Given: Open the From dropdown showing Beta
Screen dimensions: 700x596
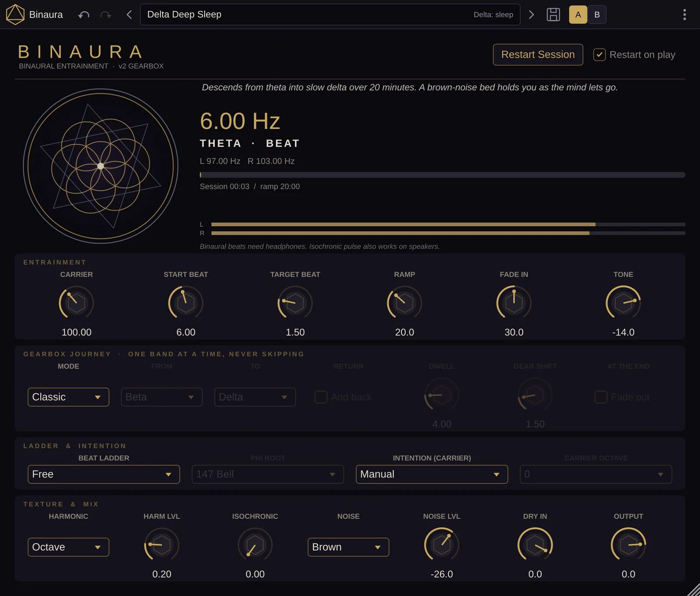Looking at the screenshot, I should [162, 397].
